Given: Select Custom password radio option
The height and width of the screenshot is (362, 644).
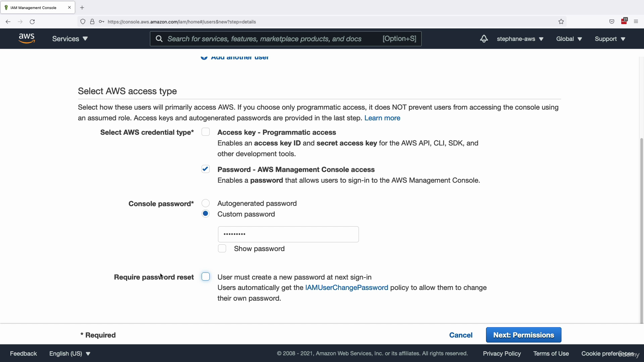Looking at the screenshot, I should tap(206, 214).
